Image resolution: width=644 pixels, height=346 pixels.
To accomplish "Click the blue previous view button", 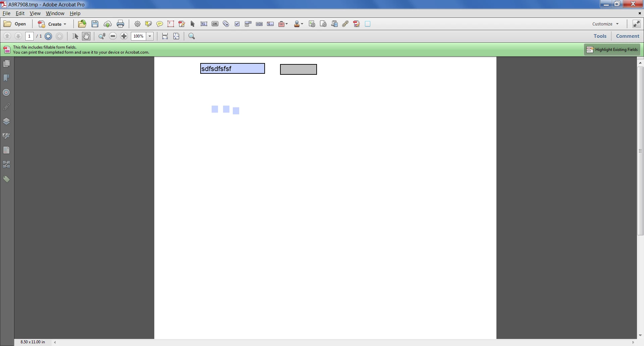I will pyautogui.click(x=48, y=36).
